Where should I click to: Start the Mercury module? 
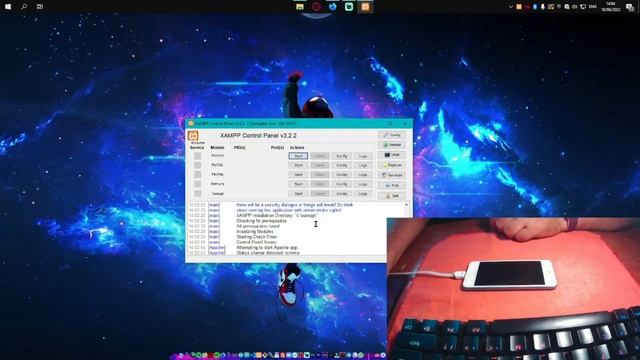point(298,184)
